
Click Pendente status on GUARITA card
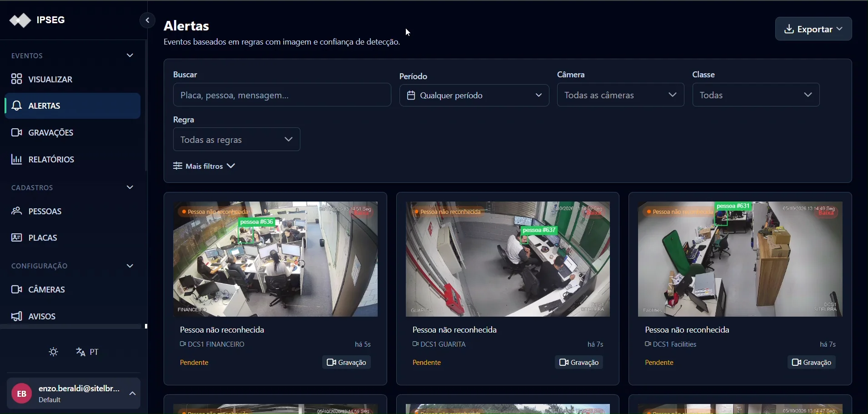point(427,363)
